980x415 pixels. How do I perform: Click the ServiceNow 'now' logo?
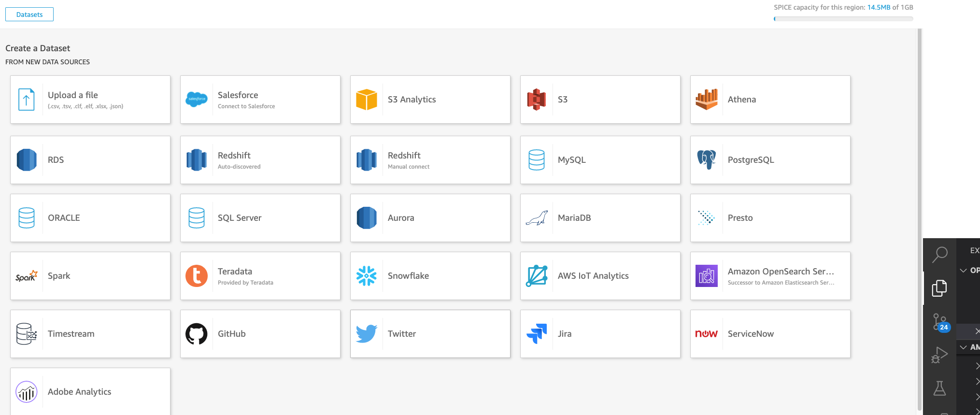tap(707, 334)
